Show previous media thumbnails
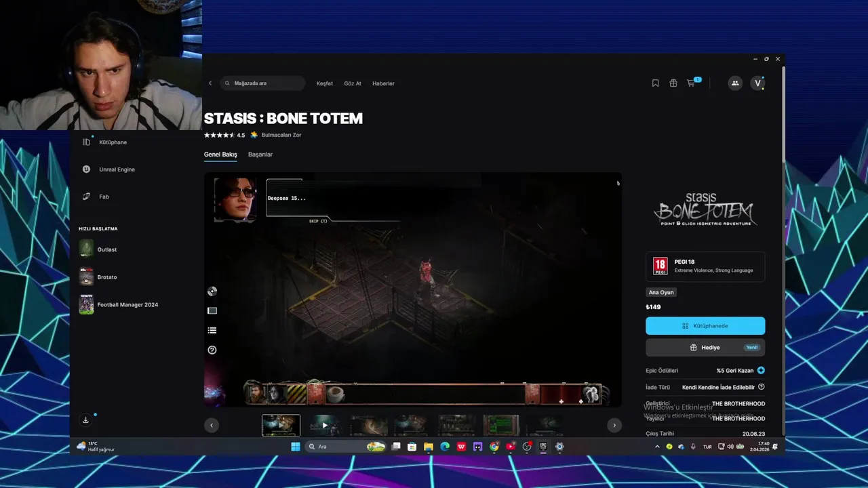 (212, 425)
